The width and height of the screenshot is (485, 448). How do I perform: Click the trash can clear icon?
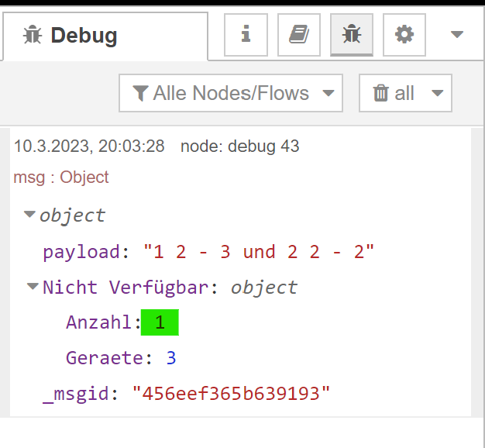(380, 93)
